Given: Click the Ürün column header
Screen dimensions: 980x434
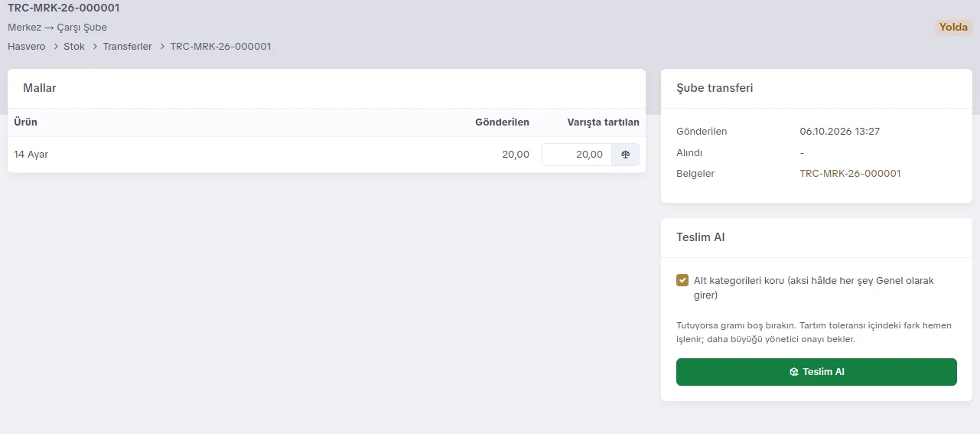Looking at the screenshot, I should pos(25,122).
